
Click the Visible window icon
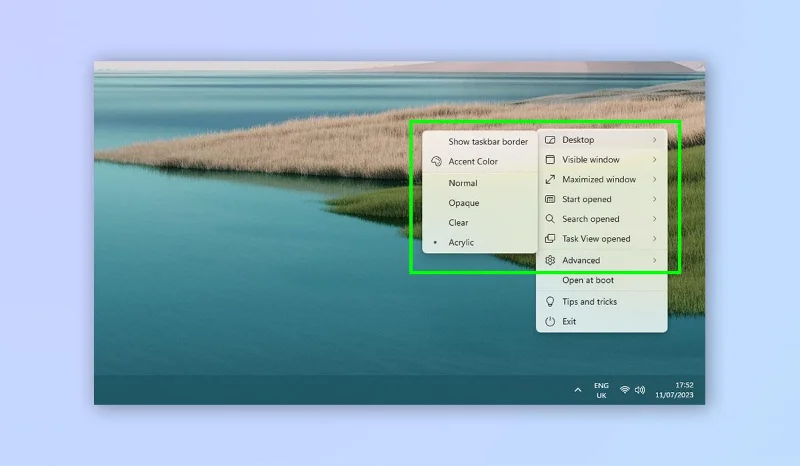coord(550,160)
